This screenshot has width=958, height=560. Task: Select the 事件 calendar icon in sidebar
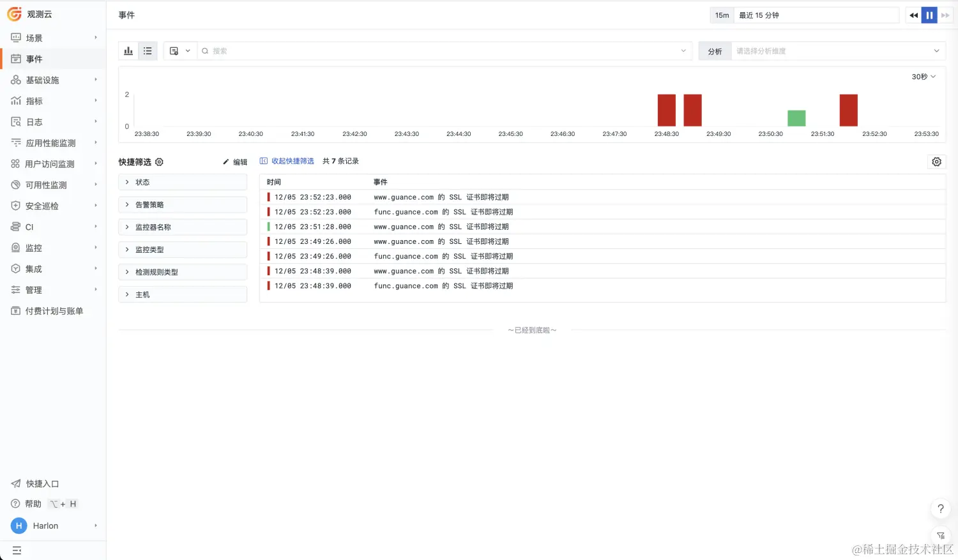(16, 59)
